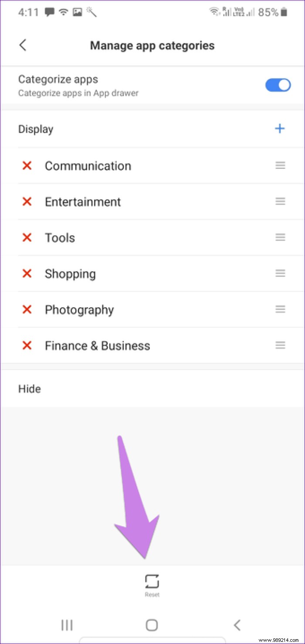Tap the Recents button in the navigation bar

click(x=67, y=625)
